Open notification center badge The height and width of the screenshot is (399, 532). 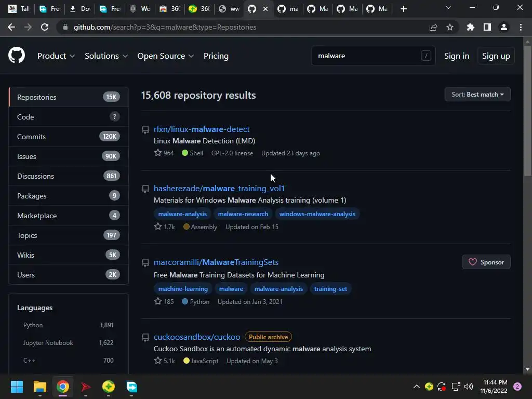[x=517, y=387]
